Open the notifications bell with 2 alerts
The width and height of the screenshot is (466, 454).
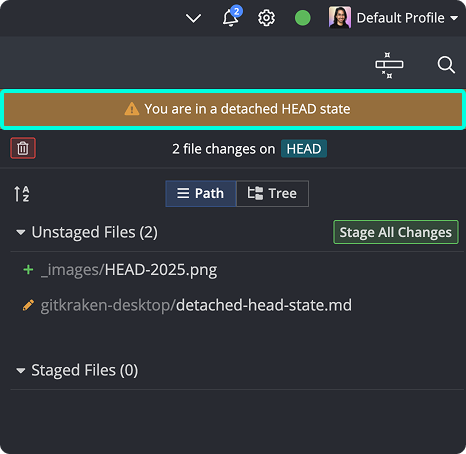pyautogui.click(x=231, y=17)
